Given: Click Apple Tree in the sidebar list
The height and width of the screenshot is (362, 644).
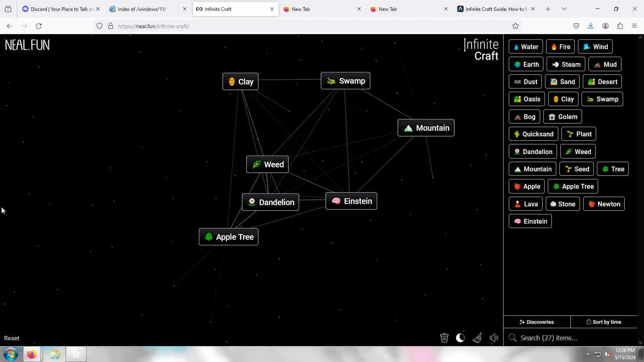Looking at the screenshot, I should (x=573, y=186).
